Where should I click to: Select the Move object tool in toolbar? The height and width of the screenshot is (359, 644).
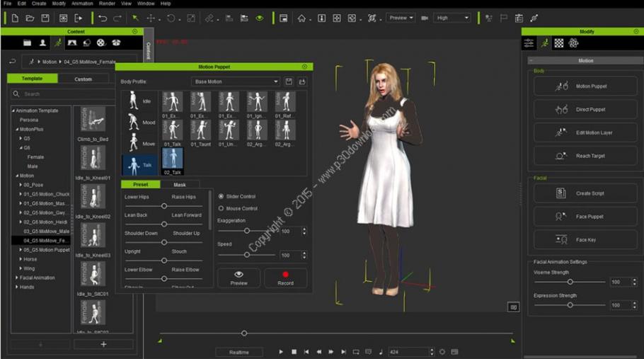(x=151, y=18)
